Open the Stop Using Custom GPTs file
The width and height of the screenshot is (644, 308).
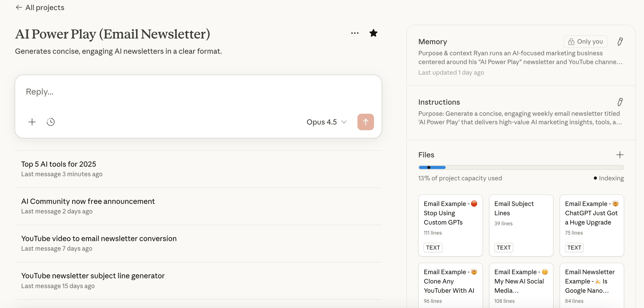[x=450, y=225]
